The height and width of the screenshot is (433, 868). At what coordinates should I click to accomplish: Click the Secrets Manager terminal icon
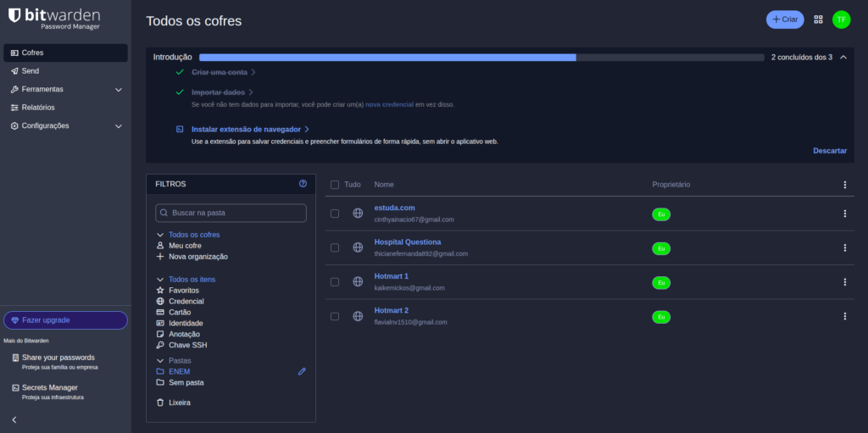coord(15,387)
